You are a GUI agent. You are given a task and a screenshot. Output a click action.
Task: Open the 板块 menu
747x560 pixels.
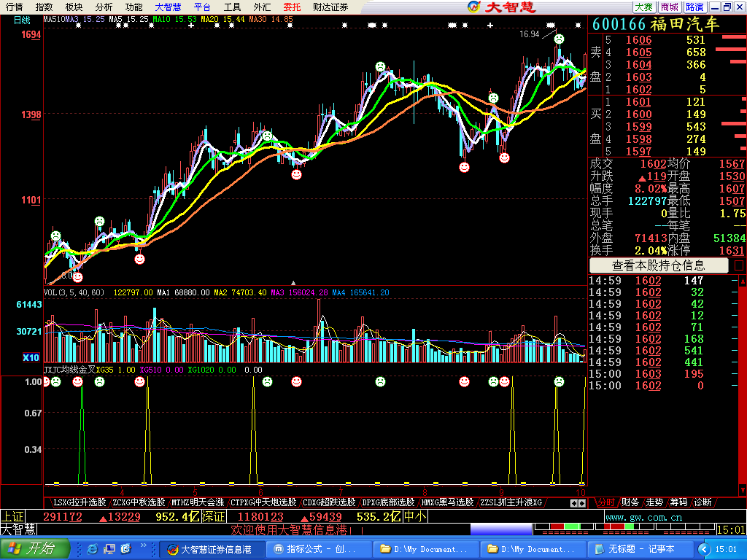74,7
